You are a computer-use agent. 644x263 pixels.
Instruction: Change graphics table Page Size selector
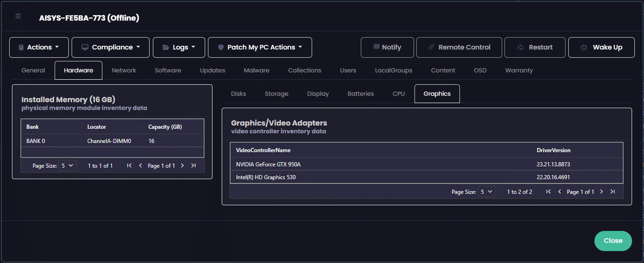click(487, 192)
